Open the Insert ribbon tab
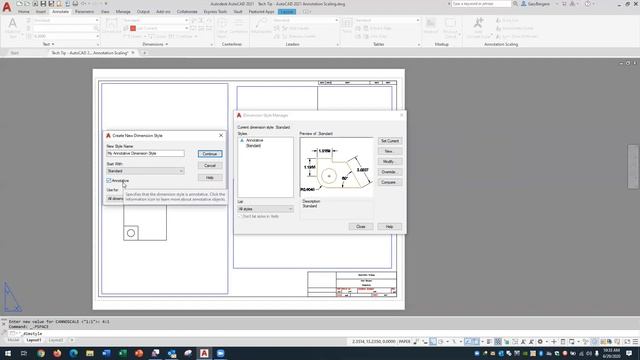Viewport: 640px width, 360px height. tap(40, 12)
